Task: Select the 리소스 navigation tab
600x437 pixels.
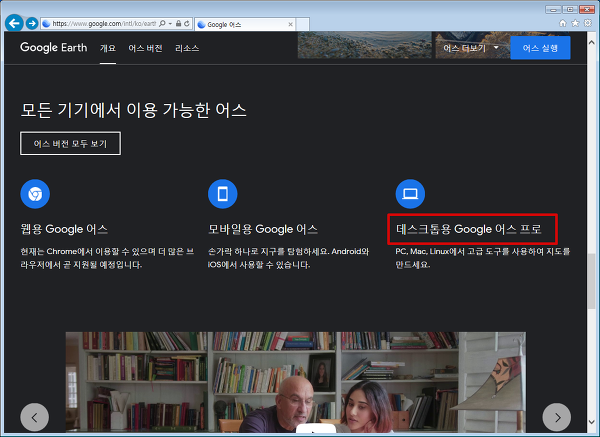Action: pos(187,48)
